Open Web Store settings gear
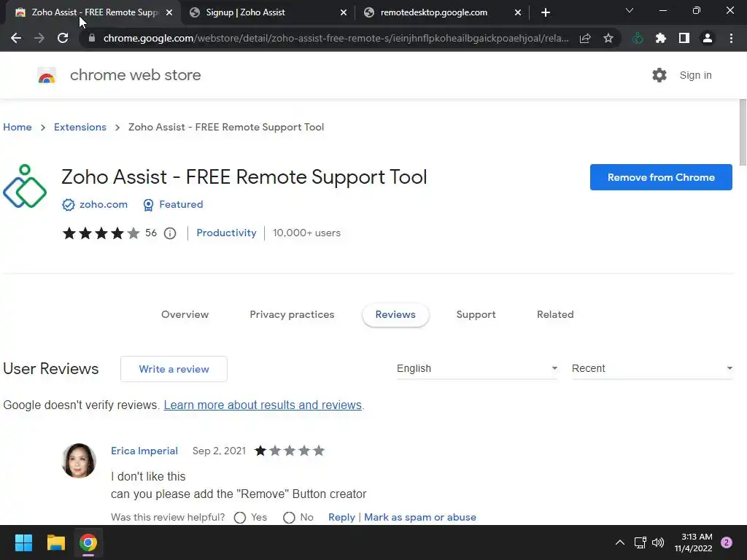Viewport: 747px width, 560px height. coord(659,75)
